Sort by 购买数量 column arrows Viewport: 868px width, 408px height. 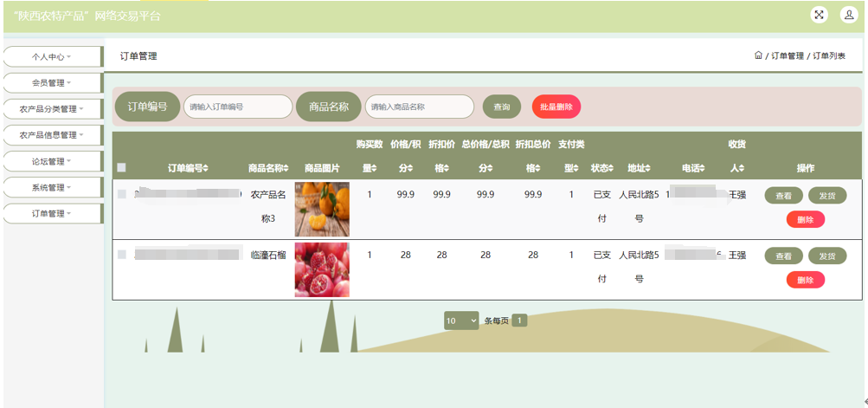(x=374, y=169)
